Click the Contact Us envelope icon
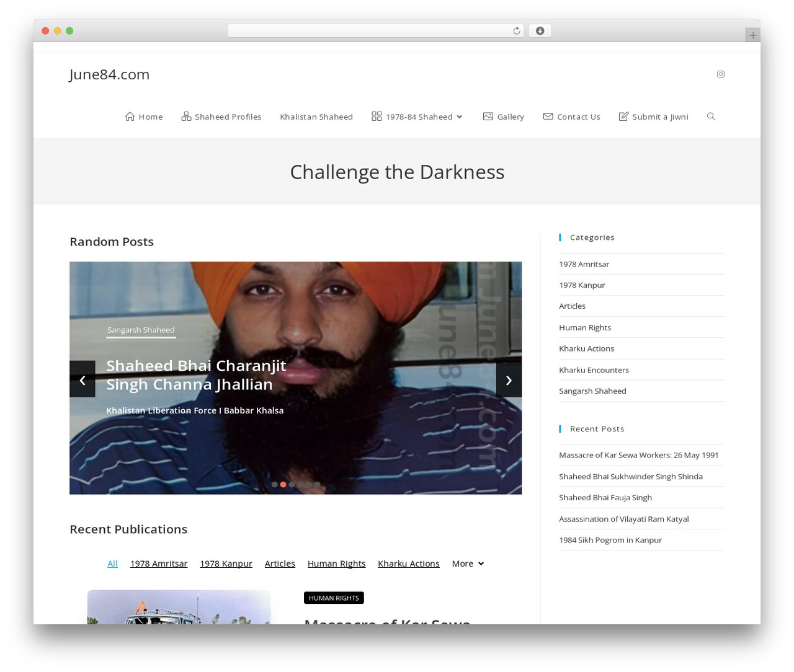Viewport: 794px width, 672px height. (548, 116)
